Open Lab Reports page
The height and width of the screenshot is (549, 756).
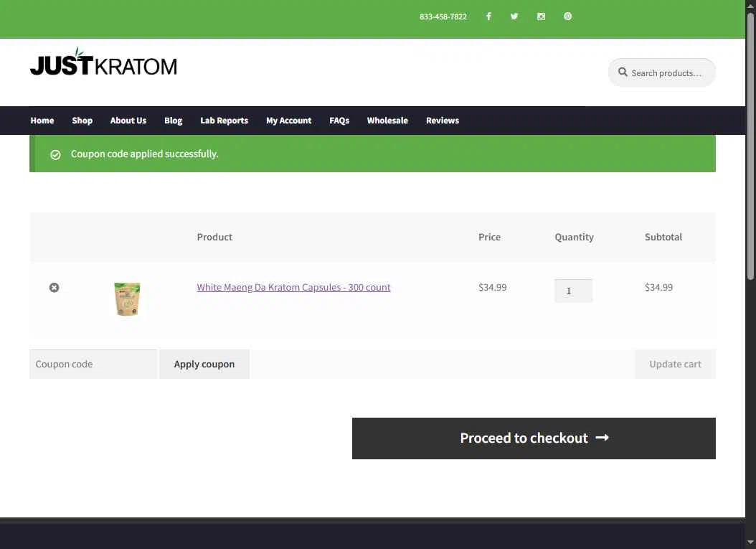tap(225, 121)
